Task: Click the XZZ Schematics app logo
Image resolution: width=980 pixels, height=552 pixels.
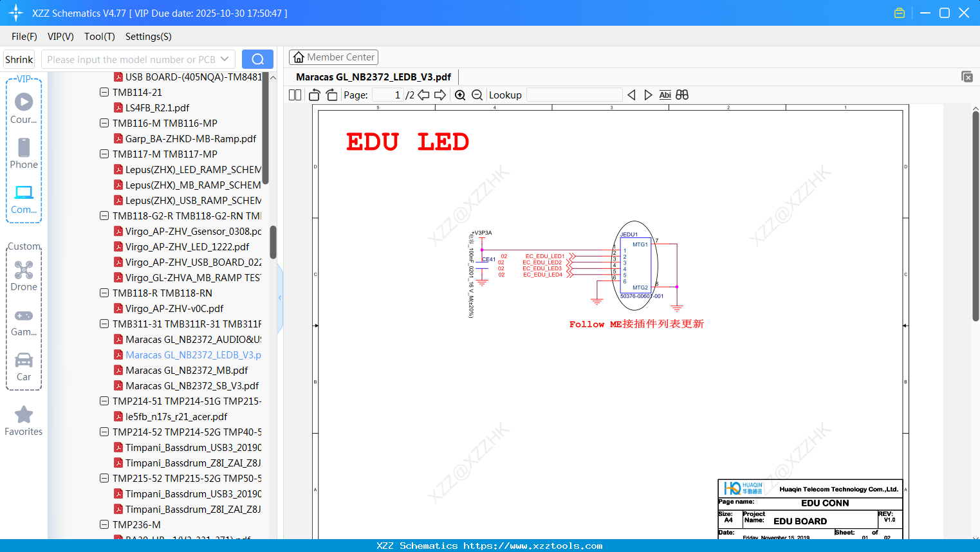Action: [15, 13]
